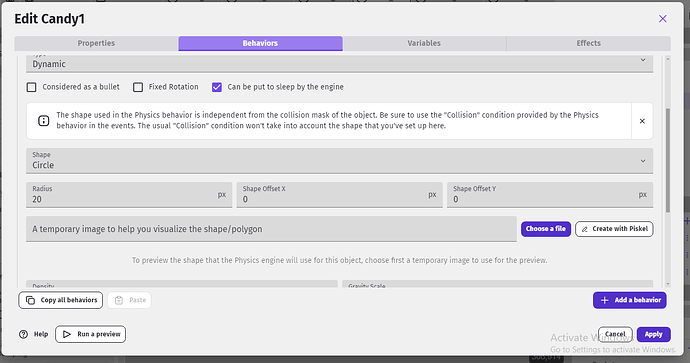Viewport: 690px width, 363px height.
Task: Toggle the Fixed Rotation checkbox
Action: 138,87
